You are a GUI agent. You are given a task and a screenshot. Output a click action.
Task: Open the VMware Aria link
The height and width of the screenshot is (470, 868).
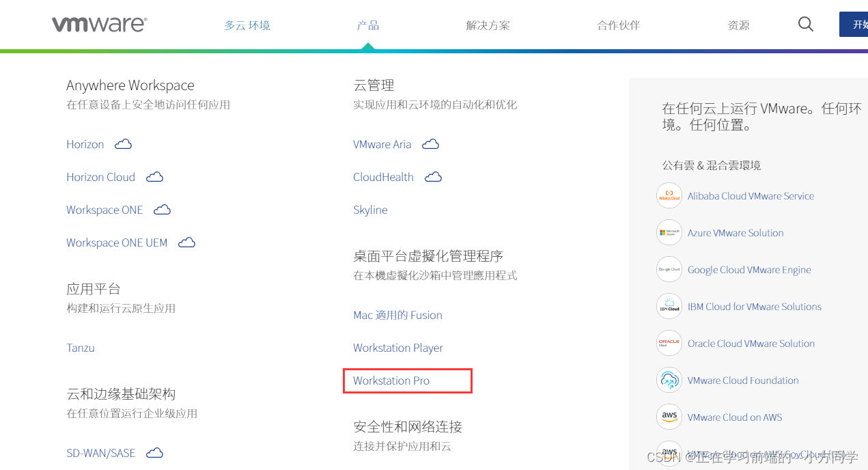[x=382, y=144]
